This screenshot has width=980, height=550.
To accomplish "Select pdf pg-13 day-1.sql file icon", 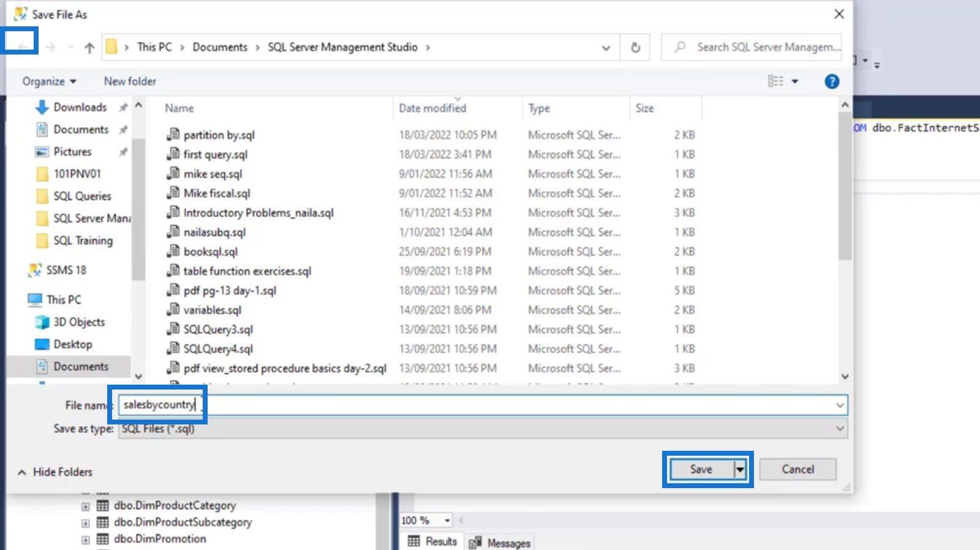I will pyautogui.click(x=173, y=290).
